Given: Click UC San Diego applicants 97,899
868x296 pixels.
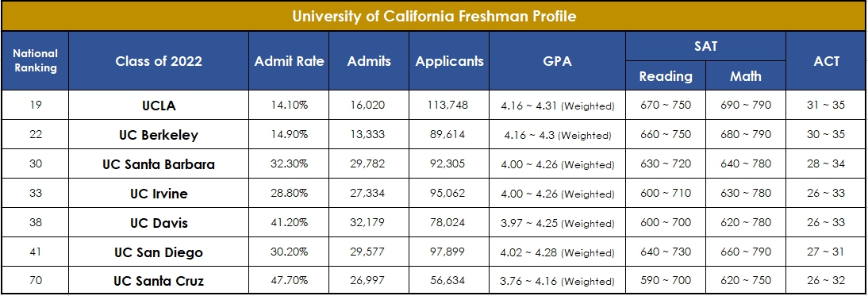Looking at the screenshot, I should [x=450, y=252].
